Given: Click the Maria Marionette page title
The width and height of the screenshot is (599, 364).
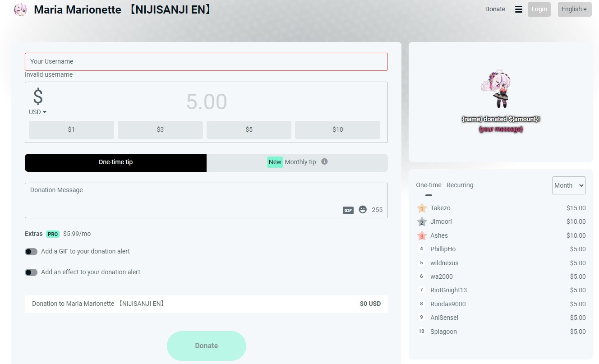Looking at the screenshot, I should click(x=122, y=9).
